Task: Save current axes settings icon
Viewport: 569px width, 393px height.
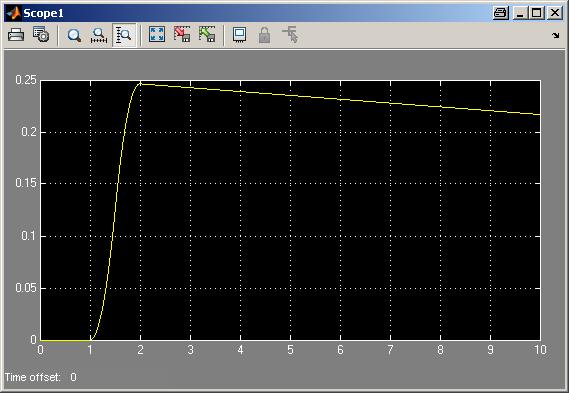Action: pyautogui.click(x=182, y=34)
